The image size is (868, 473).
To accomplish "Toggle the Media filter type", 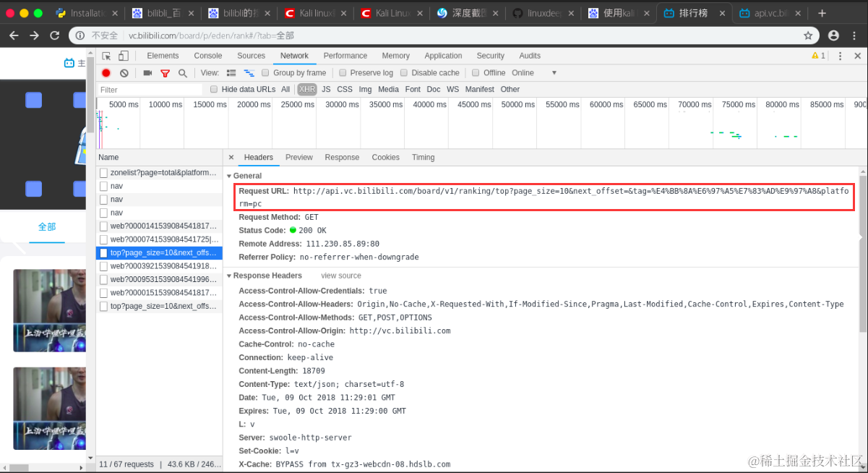I will tap(388, 90).
